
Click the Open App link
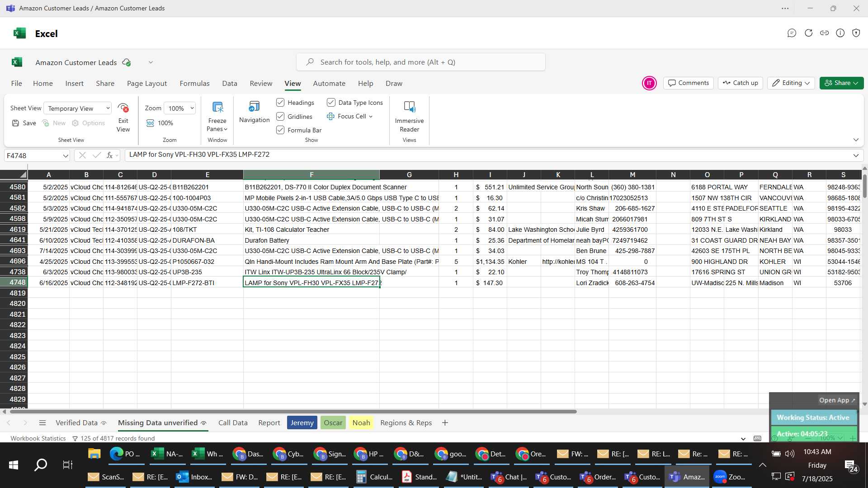[837, 400]
